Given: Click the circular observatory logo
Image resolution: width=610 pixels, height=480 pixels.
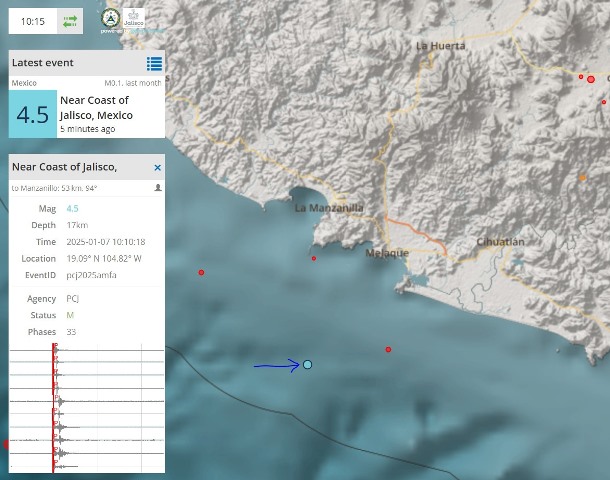Looking at the screenshot, I should 108,17.
